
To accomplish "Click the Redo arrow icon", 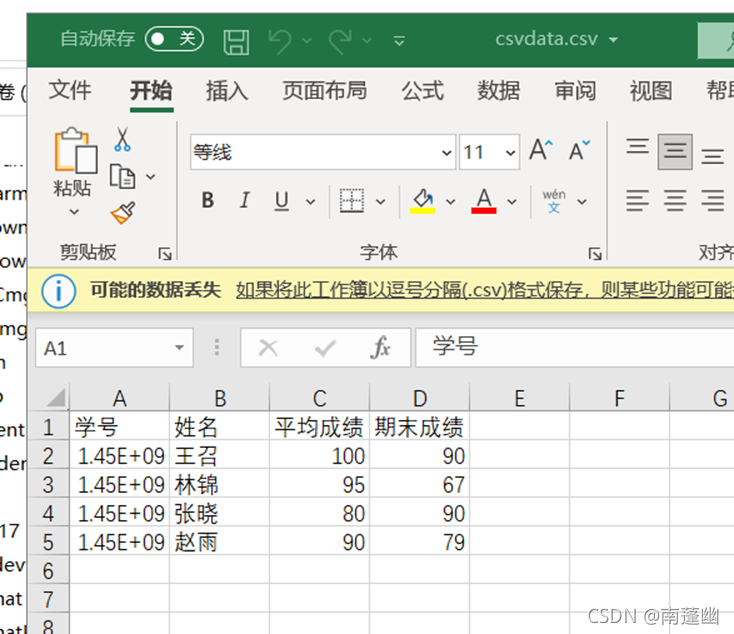I will [340, 41].
